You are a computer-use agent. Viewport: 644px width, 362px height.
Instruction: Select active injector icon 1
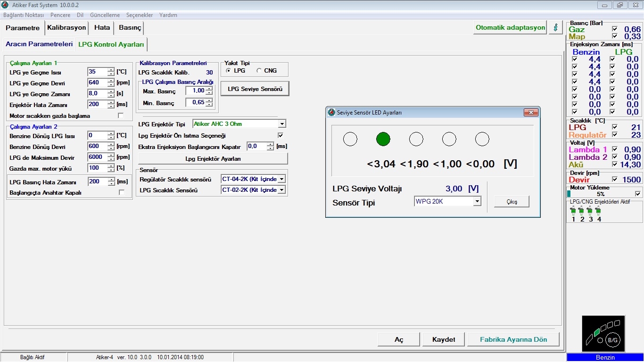(x=573, y=211)
